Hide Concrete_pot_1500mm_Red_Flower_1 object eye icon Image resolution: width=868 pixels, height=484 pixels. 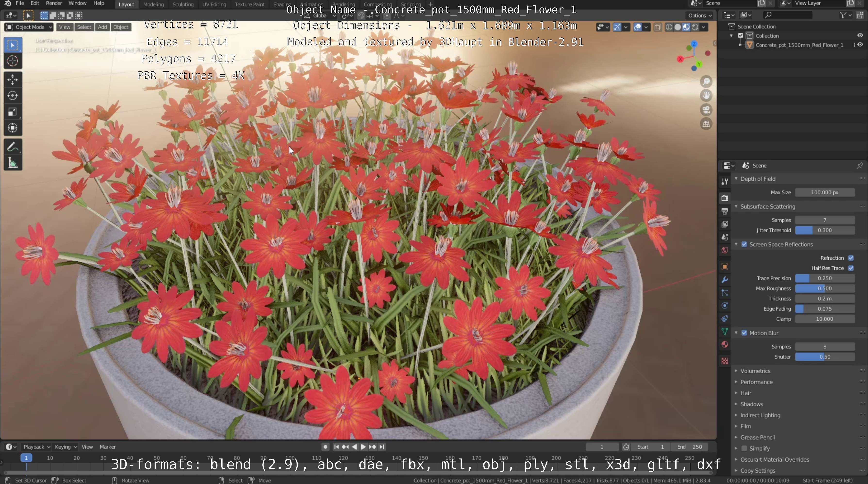pyautogui.click(x=860, y=45)
